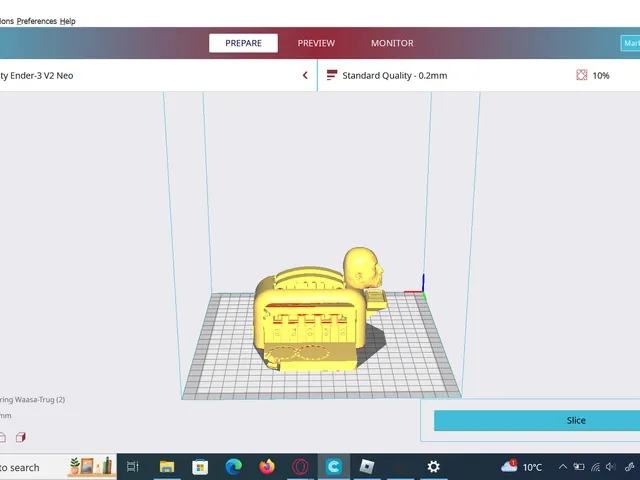This screenshot has height=480, width=640.
Task: Open the Preferences menu
Action: (x=37, y=21)
